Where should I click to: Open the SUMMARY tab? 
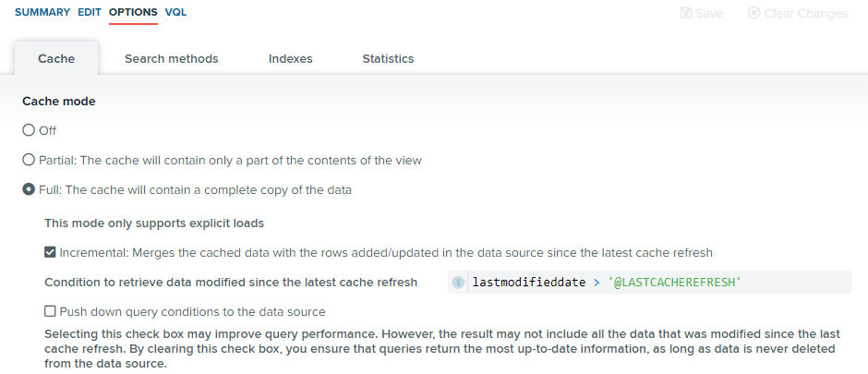tap(42, 12)
